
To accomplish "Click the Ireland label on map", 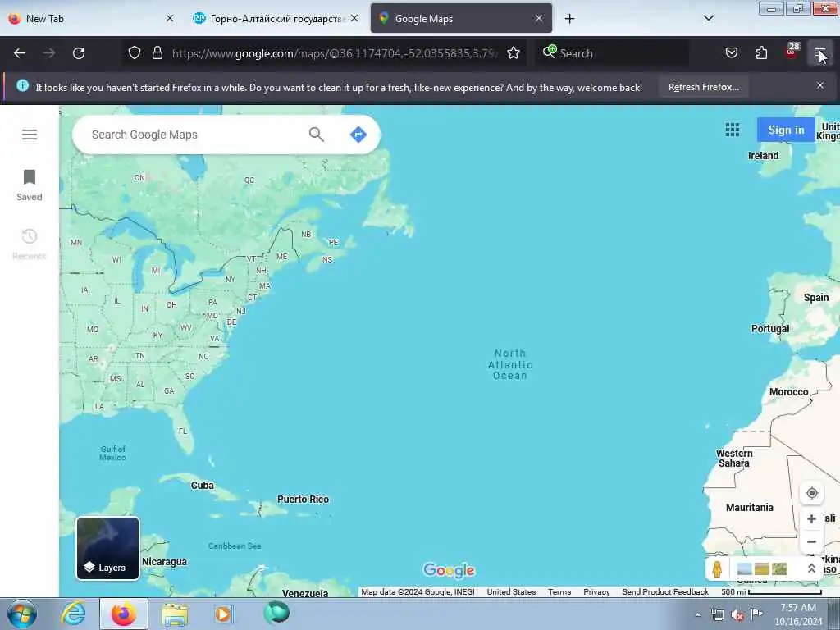I will (x=763, y=155).
